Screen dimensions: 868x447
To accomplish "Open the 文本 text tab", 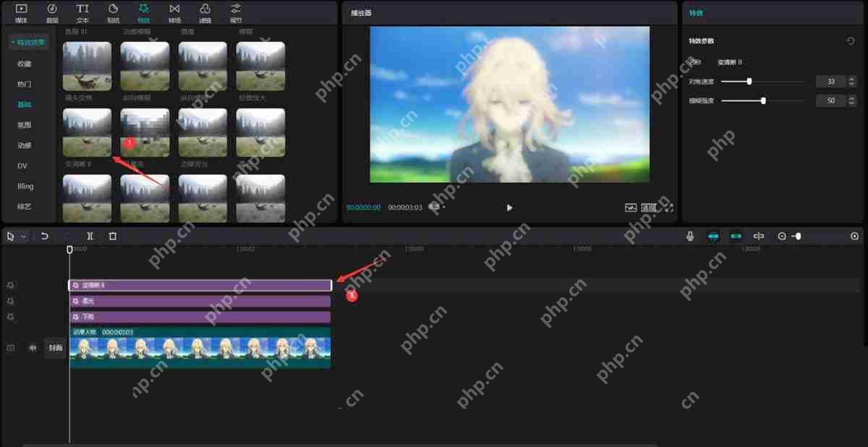I will (82, 12).
